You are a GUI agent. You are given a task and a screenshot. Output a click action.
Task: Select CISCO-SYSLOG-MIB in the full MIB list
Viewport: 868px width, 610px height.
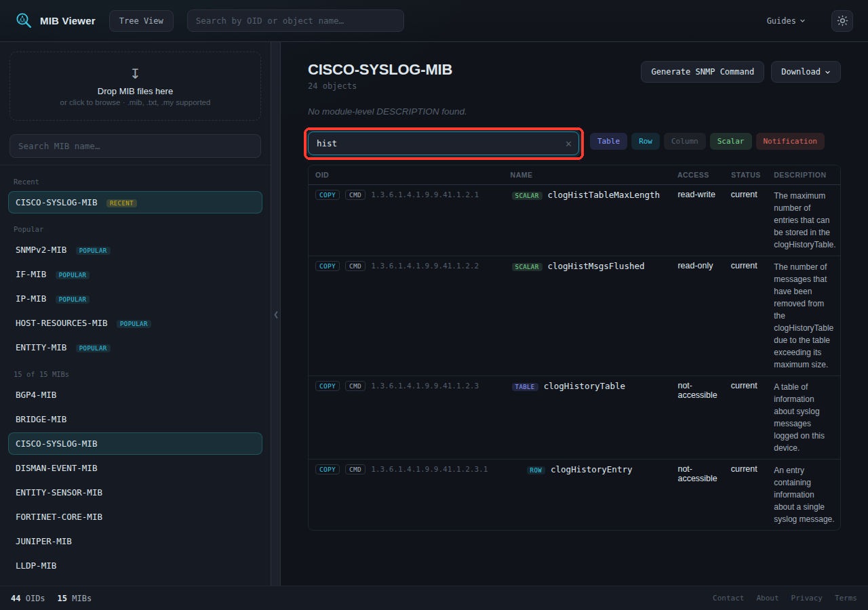point(135,444)
